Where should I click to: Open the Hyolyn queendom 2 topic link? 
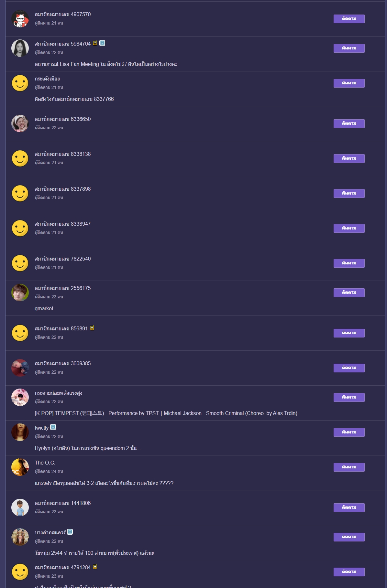tap(88, 448)
